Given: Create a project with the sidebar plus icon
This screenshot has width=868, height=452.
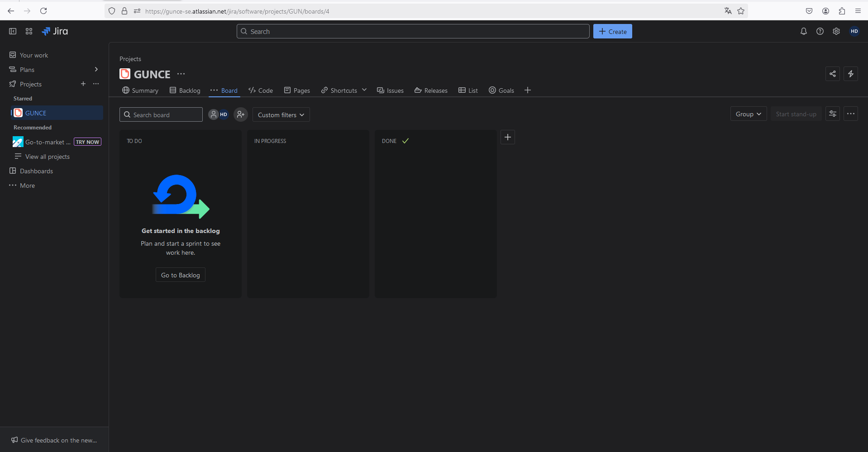Looking at the screenshot, I should [83, 84].
